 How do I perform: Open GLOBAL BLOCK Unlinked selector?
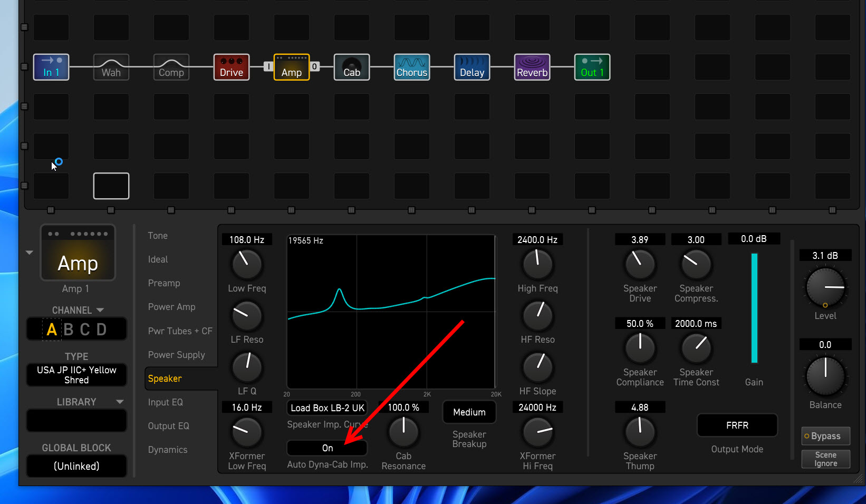(76, 466)
